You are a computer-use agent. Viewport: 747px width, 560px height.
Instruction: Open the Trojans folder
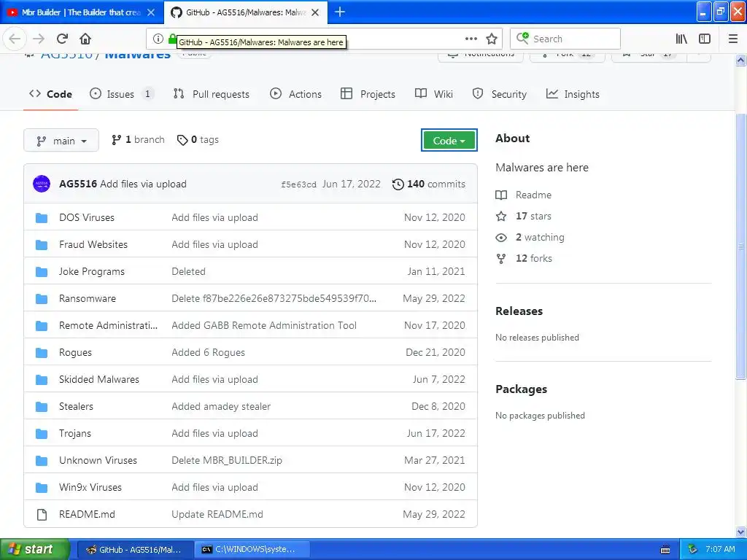(75, 433)
